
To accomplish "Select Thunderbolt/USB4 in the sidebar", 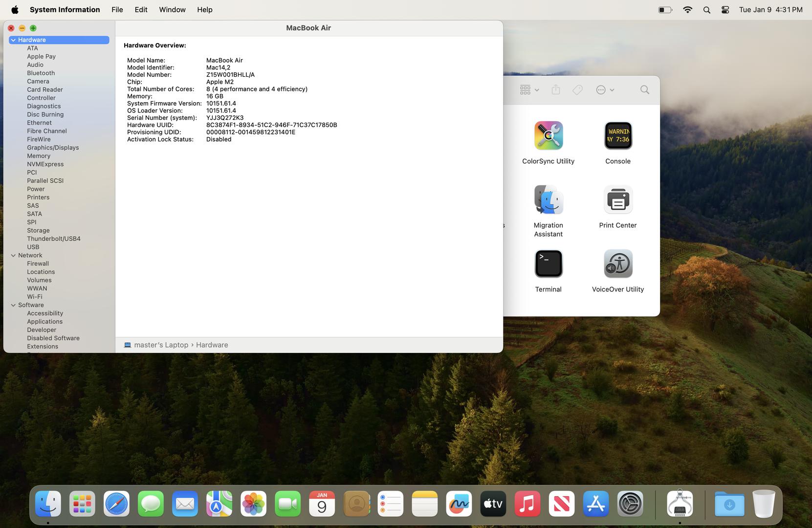I will tap(54, 239).
